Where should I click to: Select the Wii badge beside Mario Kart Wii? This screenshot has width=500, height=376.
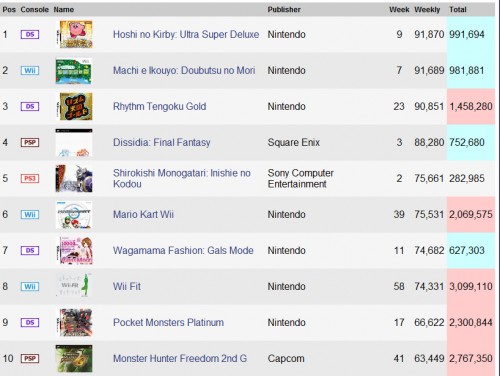(x=30, y=214)
